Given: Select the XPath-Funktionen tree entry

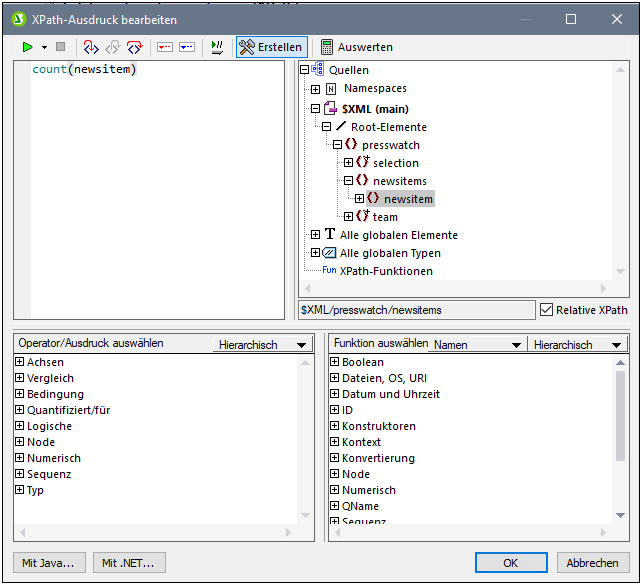Looking at the screenshot, I should coord(385,271).
